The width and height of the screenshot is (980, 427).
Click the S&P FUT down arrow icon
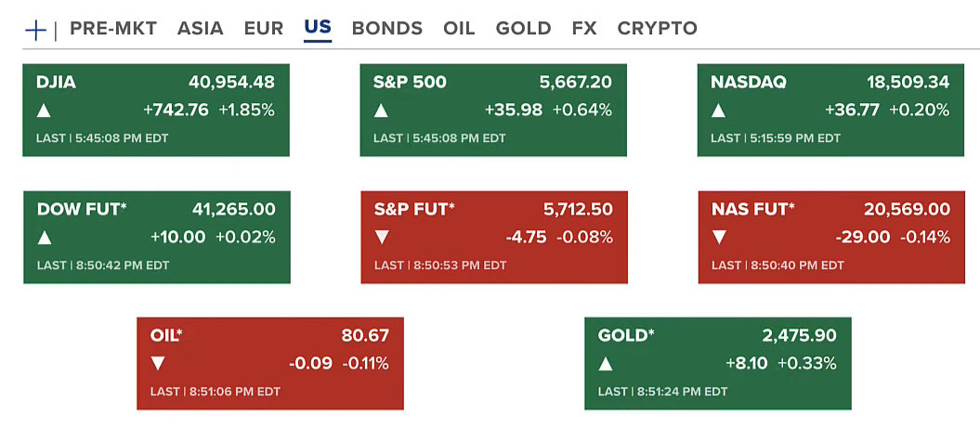382,238
